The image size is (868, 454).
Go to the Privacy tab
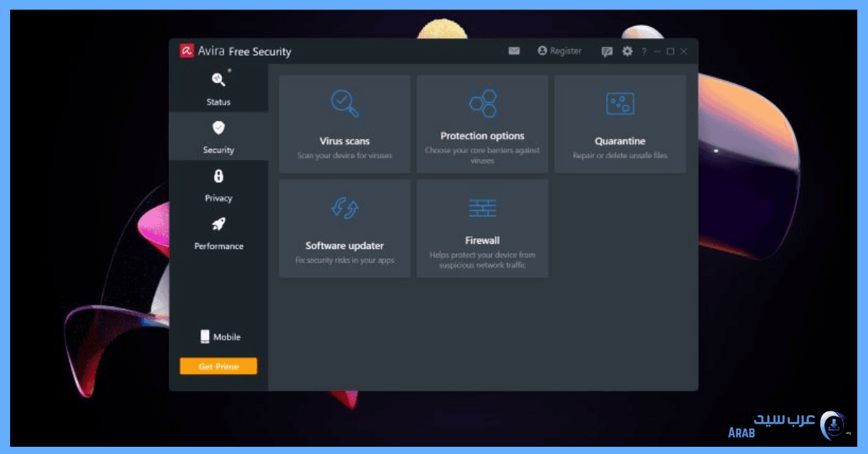(x=218, y=184)
